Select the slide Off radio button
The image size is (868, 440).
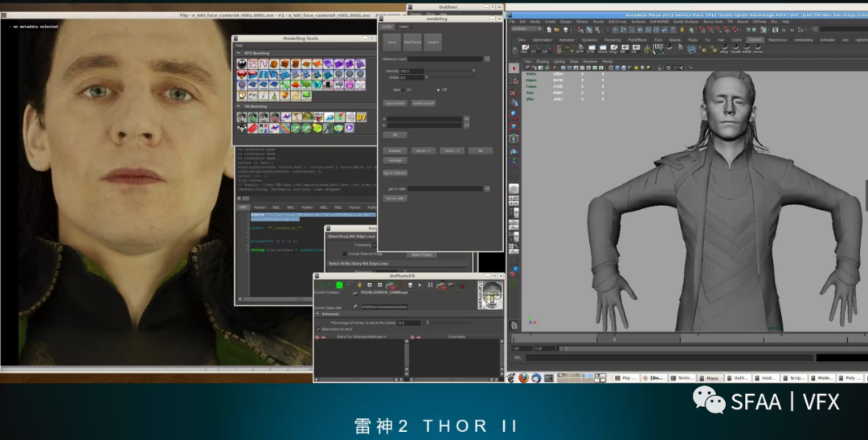coord(438,89)
